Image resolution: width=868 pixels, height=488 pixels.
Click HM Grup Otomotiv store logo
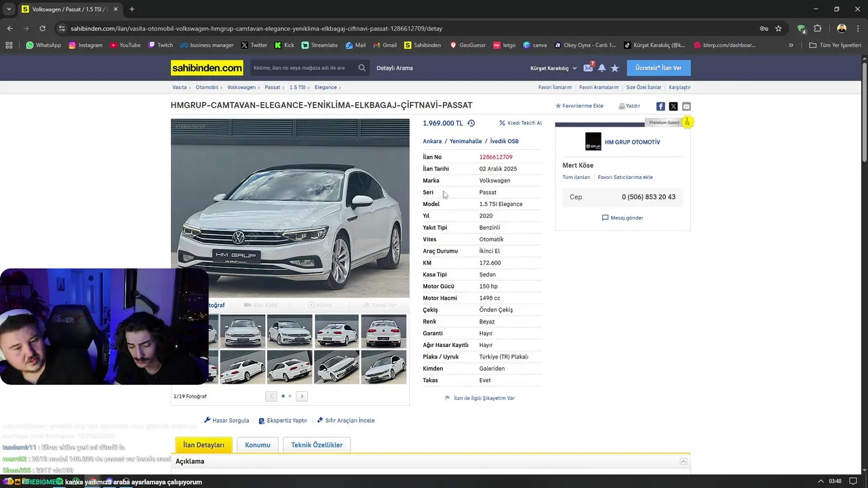(593, 142)
